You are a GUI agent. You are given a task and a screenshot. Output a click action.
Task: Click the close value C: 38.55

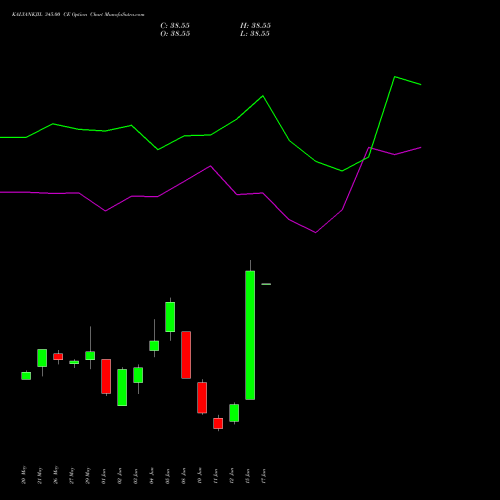(175, 26)
